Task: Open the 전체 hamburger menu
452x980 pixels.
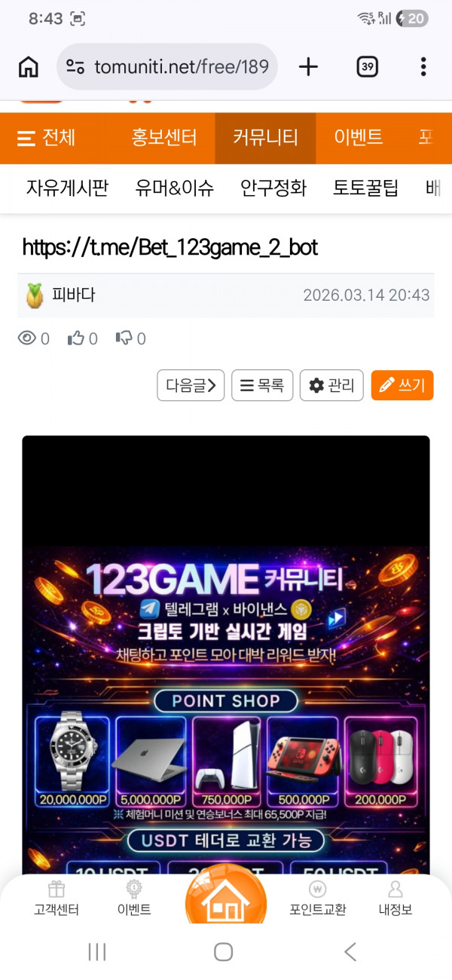Action: coord(46,138)
